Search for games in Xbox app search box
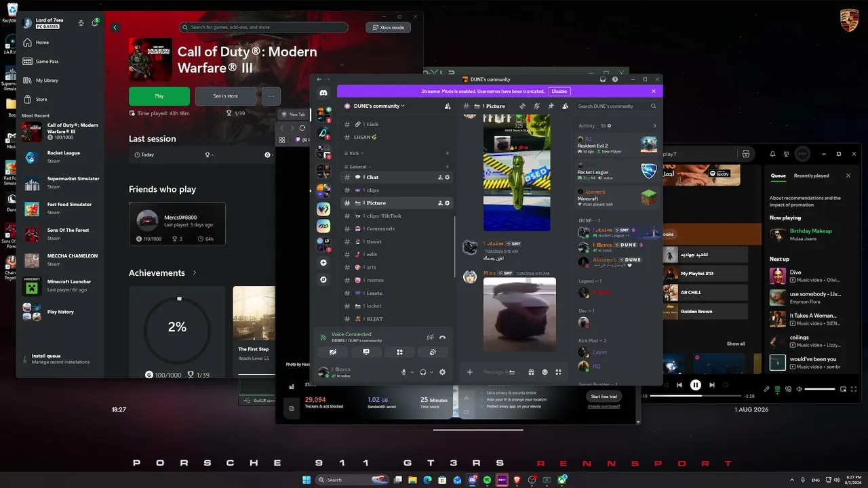868x488 pixels. [x=264, y=28]
